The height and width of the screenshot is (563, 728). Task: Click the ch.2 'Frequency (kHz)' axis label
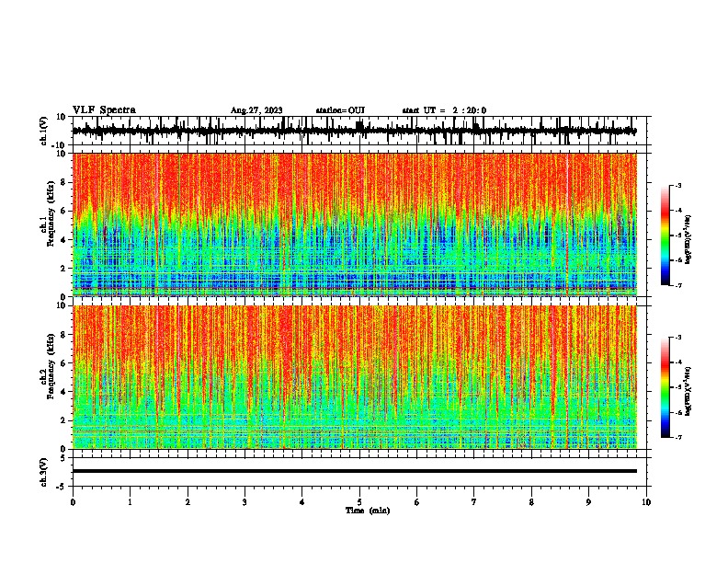point(51,365)
